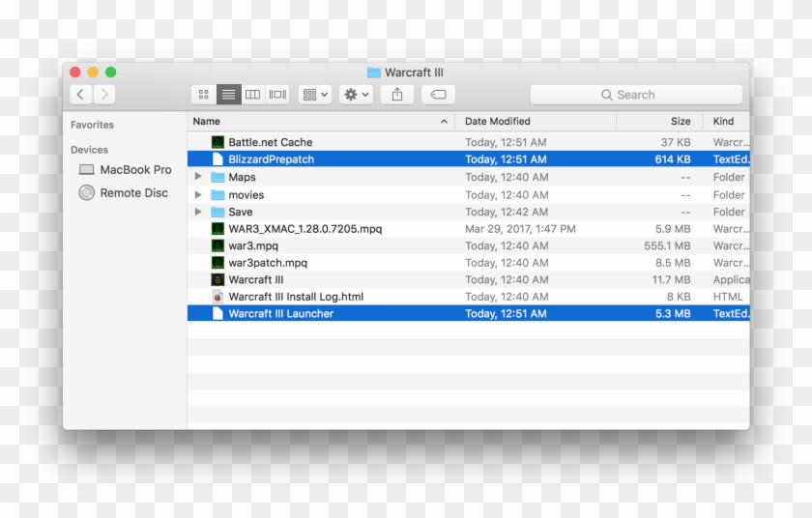Sort by the Name column header

pyautogui.click(x=321, y=121)
